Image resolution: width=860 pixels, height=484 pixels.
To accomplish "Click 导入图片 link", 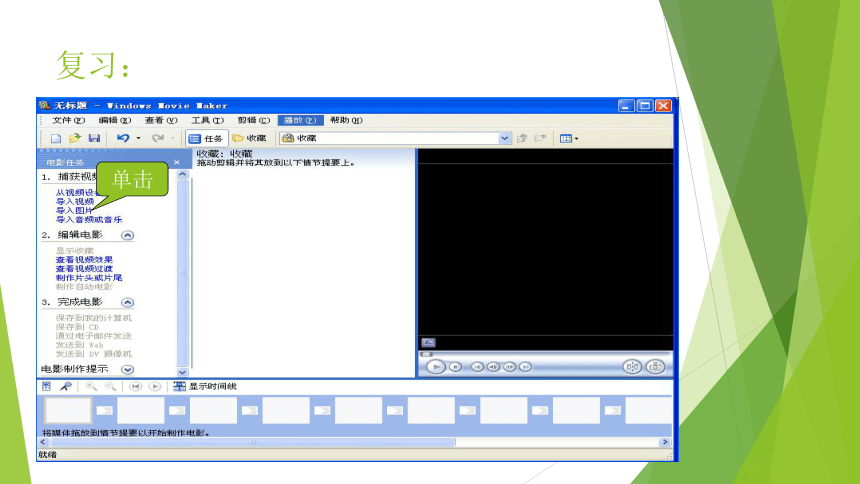I will tap(75, 211).
